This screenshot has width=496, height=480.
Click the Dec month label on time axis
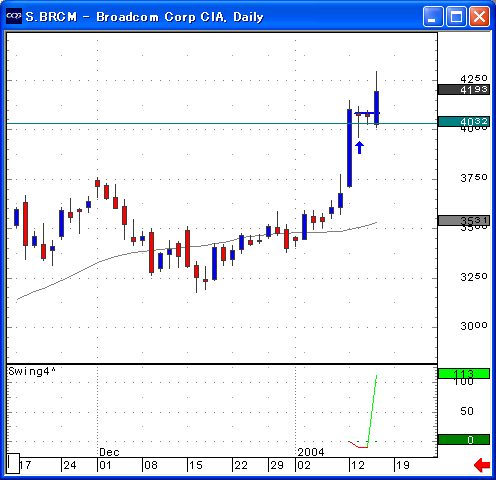109,452
